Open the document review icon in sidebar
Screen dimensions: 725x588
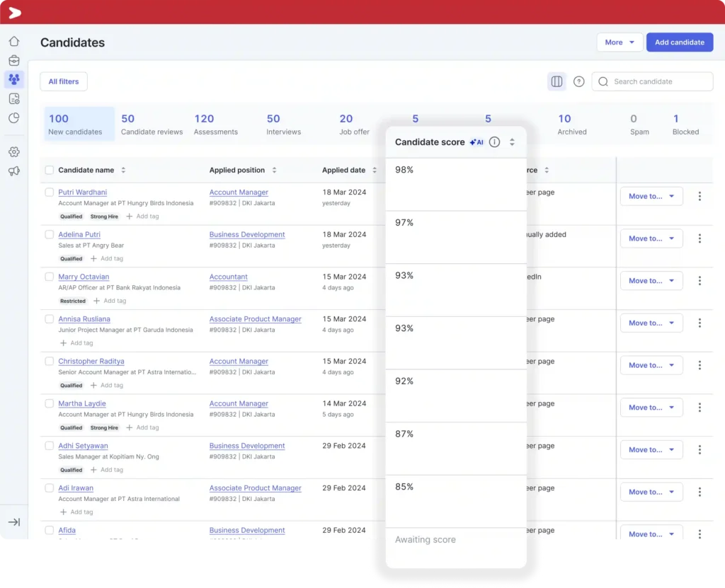14,99
